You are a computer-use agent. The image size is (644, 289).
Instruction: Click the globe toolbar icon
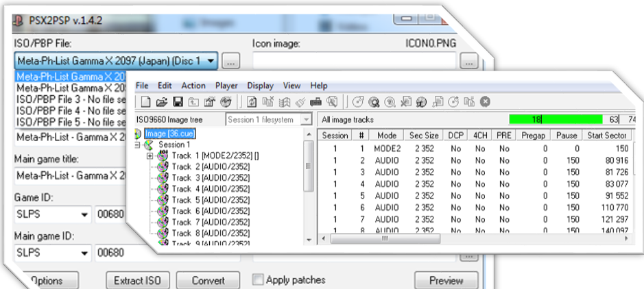click(226, 101)
